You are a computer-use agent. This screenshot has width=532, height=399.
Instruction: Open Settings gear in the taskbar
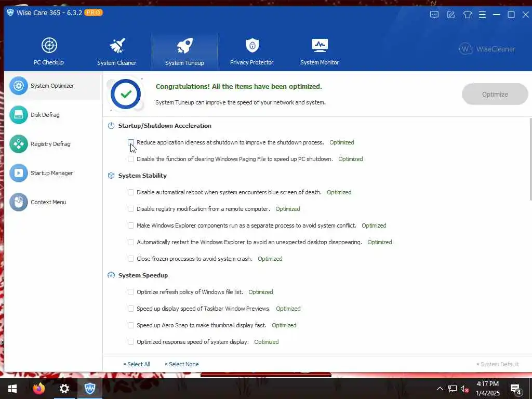point(64,389)
